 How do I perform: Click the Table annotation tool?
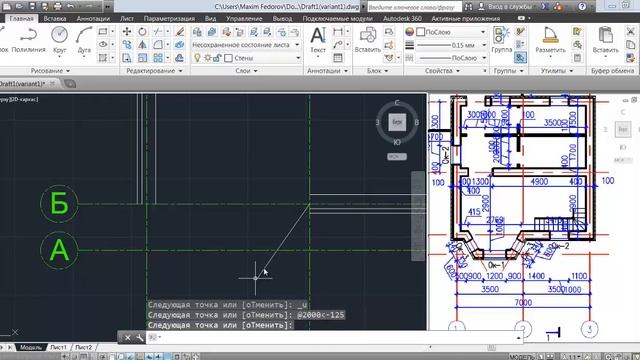pyautogui.click(x=338, y=58)
